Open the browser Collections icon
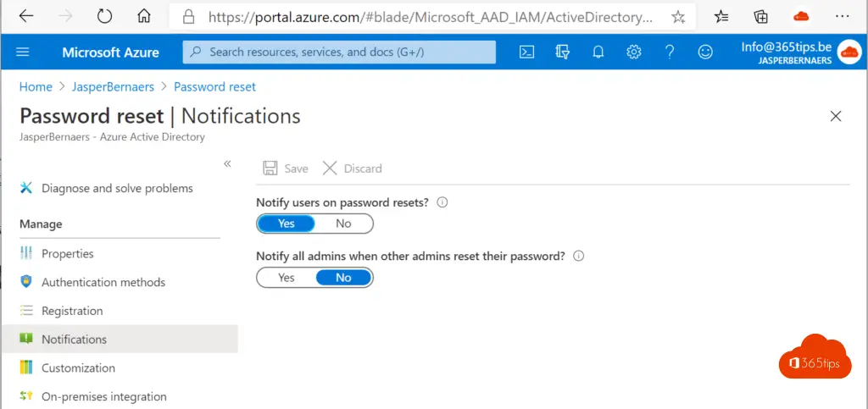 [x=761, y=17]
